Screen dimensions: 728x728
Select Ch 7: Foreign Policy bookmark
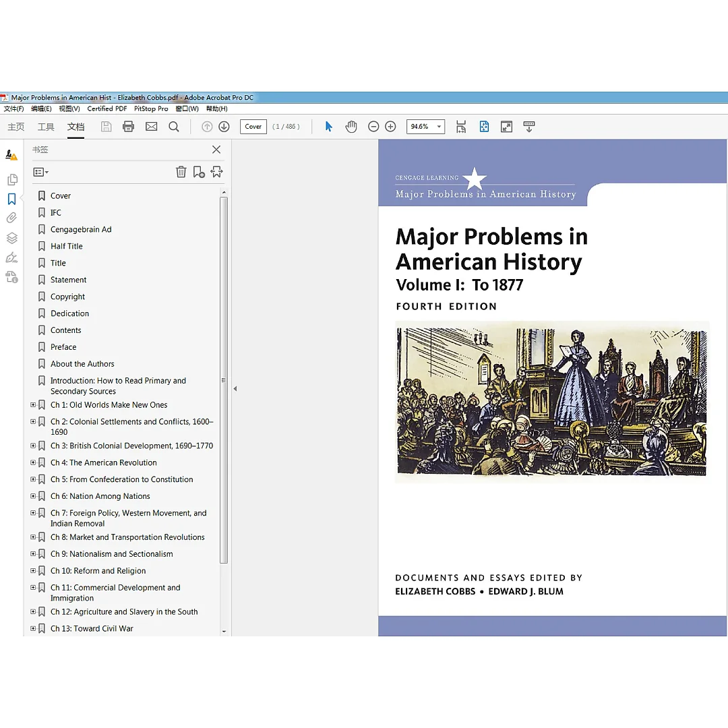[129, 518]
